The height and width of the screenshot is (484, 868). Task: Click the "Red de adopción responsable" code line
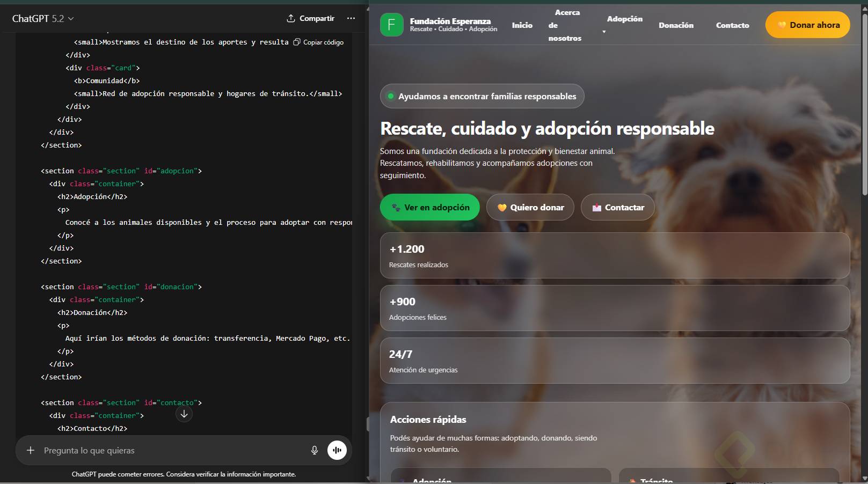(208, 93)
